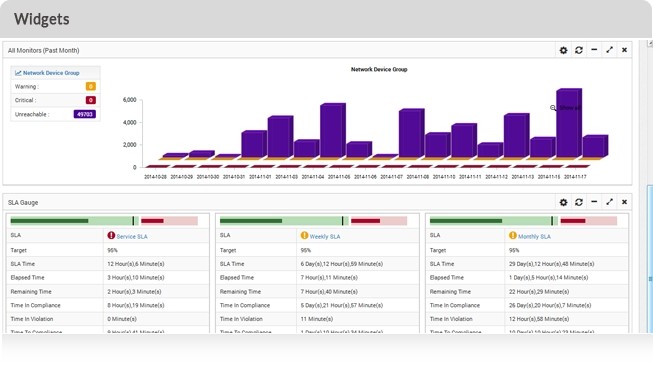Image resolution: width=653 pixels, height=369 pixels.
Task: Open the Service SLA link
Action: [132, 237]
